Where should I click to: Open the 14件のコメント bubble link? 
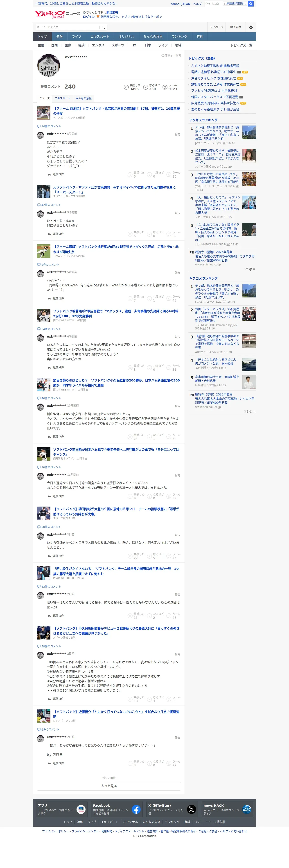coord(49,126)
